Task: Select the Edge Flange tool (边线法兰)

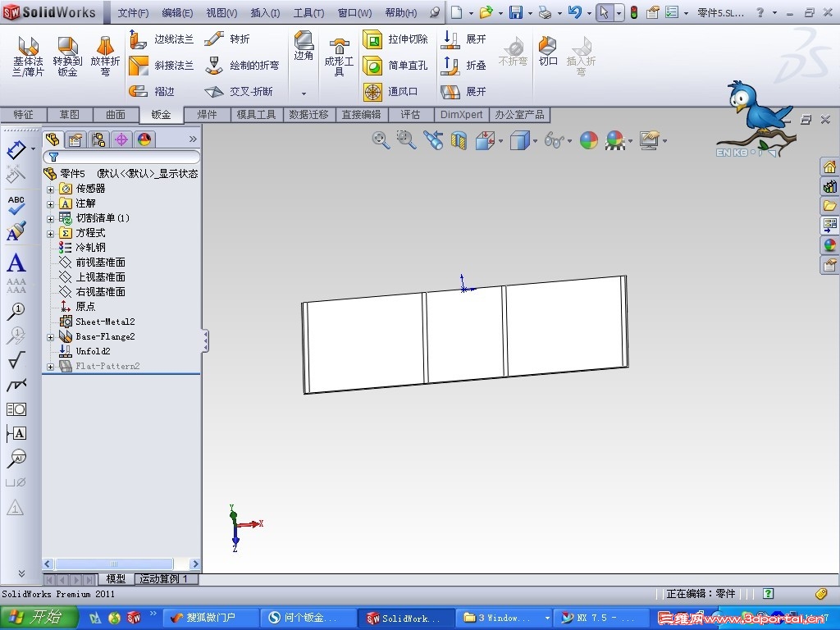Action: point(162,39)
